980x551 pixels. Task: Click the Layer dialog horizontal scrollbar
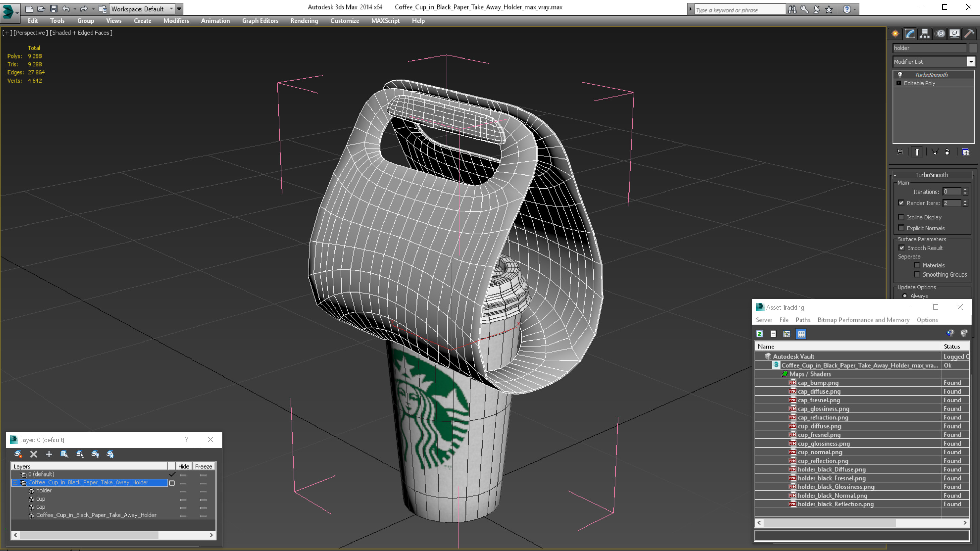pos(88,535)
